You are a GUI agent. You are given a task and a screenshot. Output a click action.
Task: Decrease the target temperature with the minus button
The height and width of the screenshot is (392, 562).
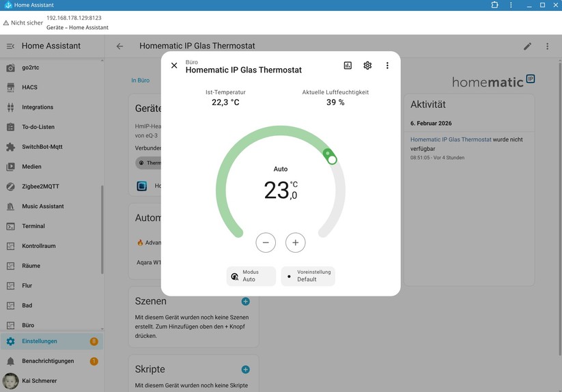(266, 242)
